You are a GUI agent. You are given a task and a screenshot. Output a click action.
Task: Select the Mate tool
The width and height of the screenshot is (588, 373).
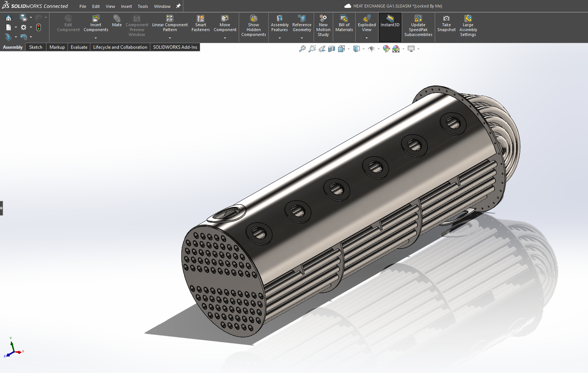[117, 21]
